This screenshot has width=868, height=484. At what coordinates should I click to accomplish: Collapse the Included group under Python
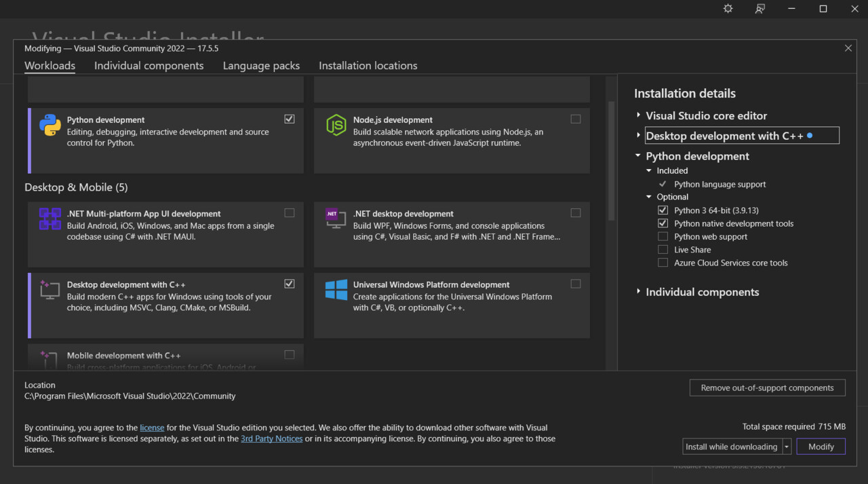pos(649,171)
